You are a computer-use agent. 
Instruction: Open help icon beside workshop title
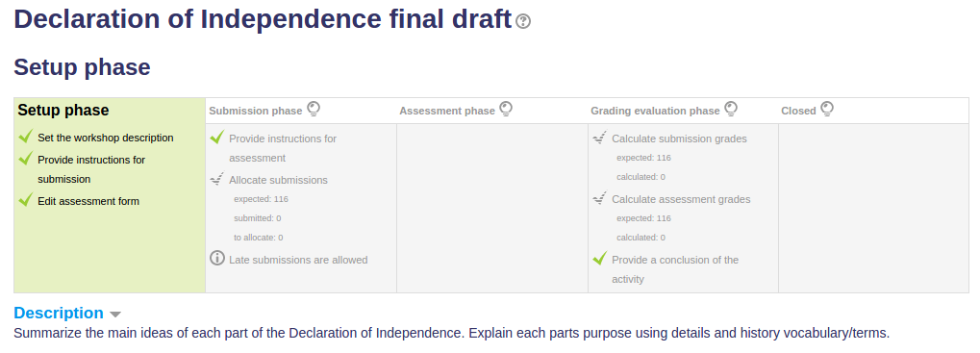point(524,22)
